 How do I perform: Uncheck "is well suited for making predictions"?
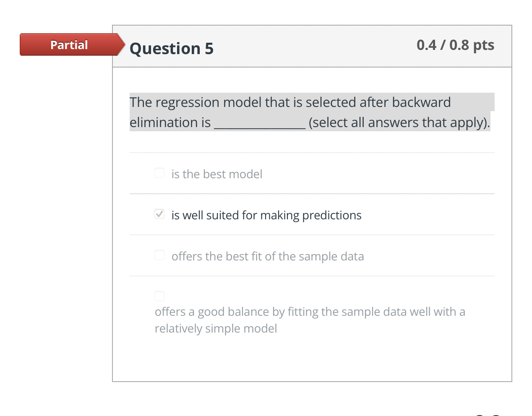159,214
